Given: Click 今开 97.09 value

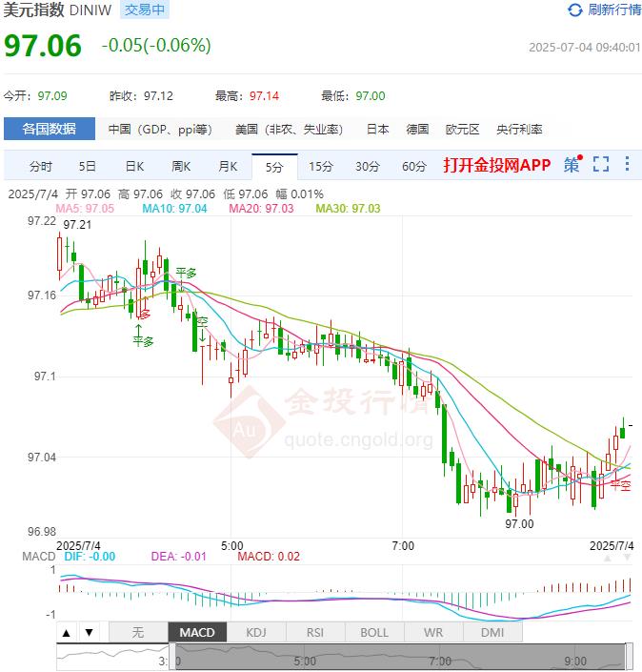Looking at the screenshot, I should coord(52,95).
